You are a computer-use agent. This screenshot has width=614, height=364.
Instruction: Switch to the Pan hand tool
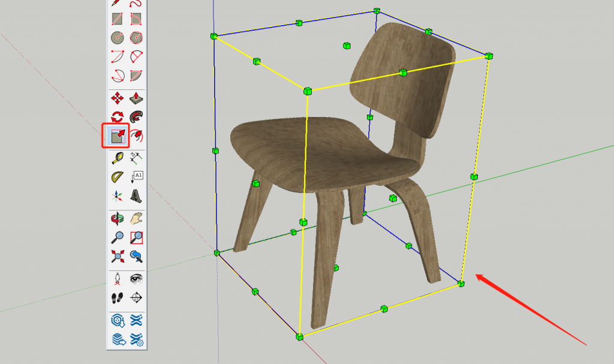[136, 219]
